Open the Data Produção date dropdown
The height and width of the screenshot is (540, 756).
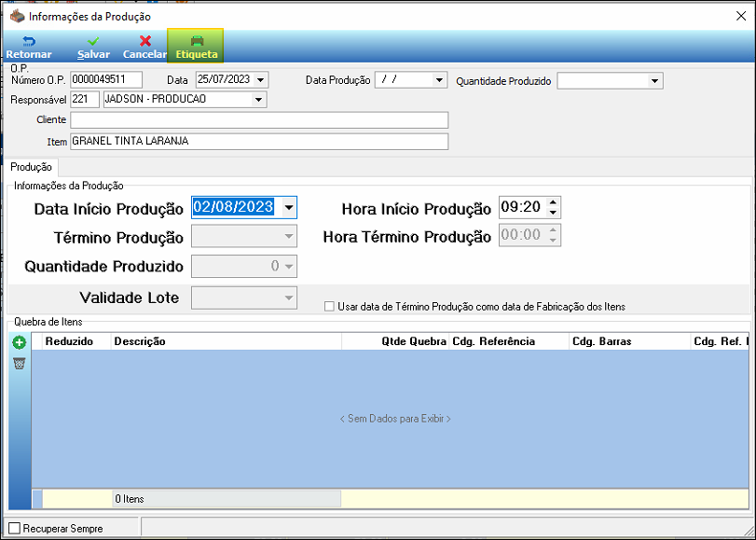click(439, 80)
